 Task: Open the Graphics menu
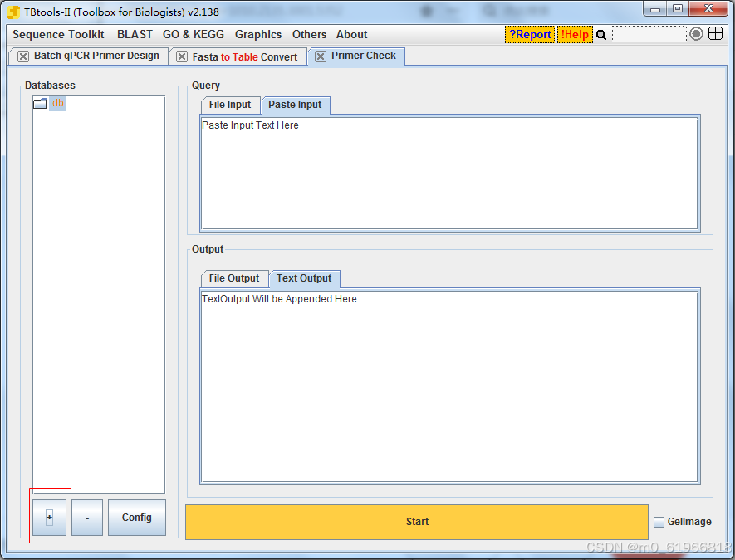coord(257,35)
